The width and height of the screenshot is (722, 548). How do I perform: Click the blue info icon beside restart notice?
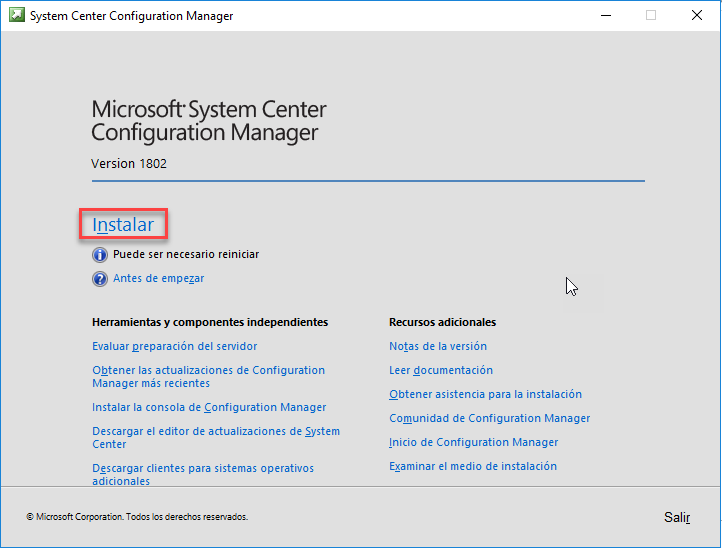(x=100, y=255)
